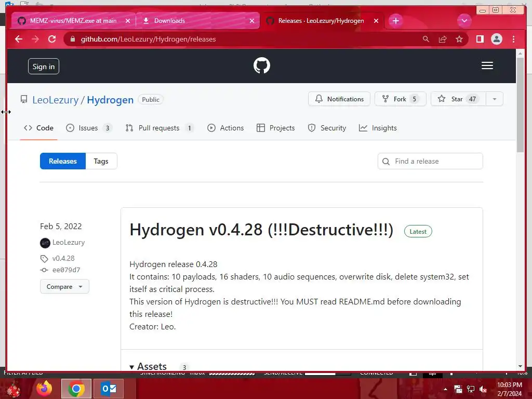The height and width of the screenshot is (399, 532).
Task: Open the Insights tab
Action: (x=378, y=128)
